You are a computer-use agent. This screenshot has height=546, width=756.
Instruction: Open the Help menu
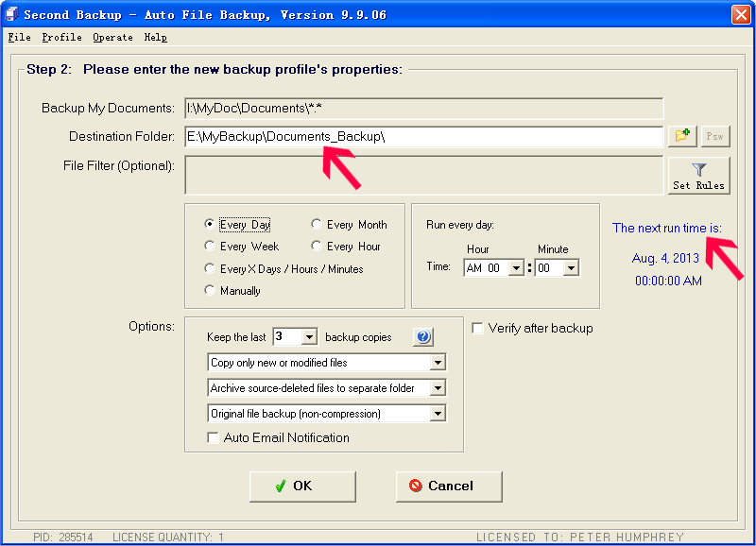coord(155,37)
